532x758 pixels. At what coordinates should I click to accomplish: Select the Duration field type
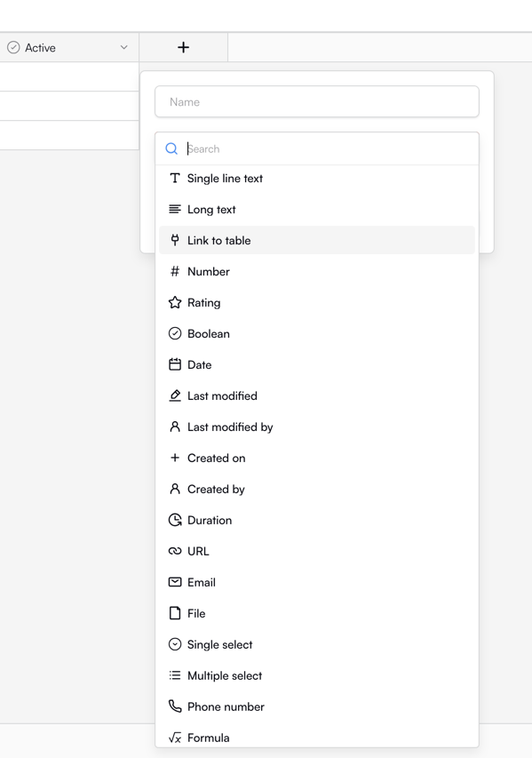(317, 520)
